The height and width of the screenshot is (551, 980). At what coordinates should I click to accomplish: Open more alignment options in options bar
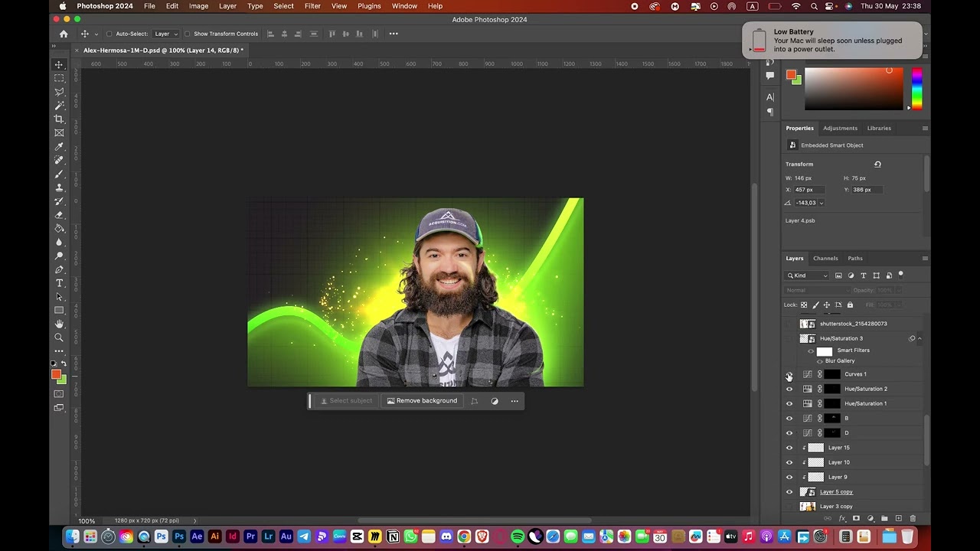coord(394,34)
